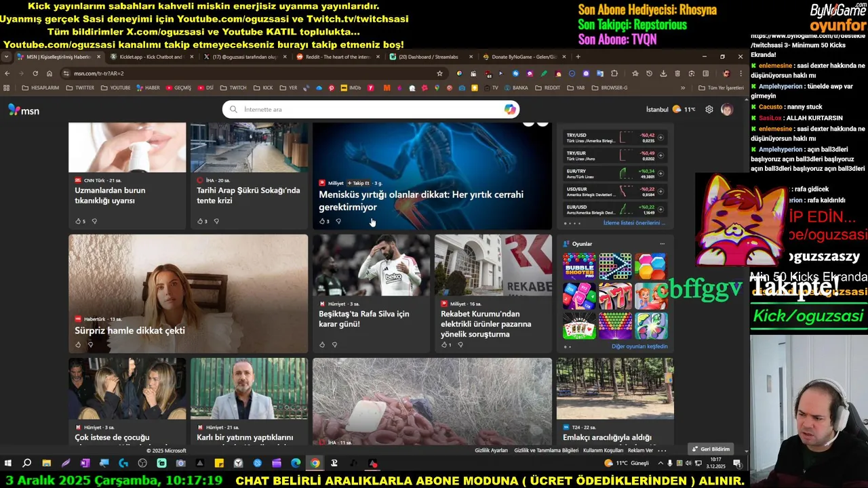Open the solitaire cards game
Screen dimensions: 868x488
pos(579,326)
